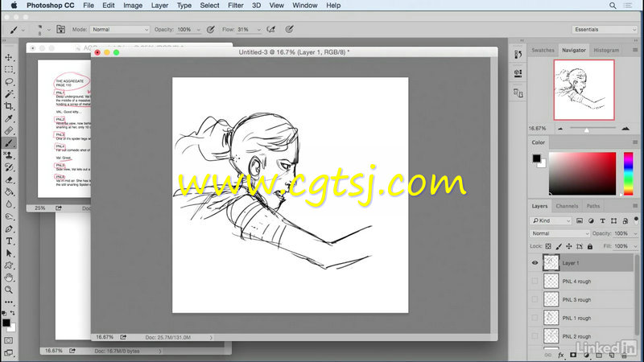The image size is (644, 362).
Task: Enable airbrush-style build-up
Action: point(271,30)
